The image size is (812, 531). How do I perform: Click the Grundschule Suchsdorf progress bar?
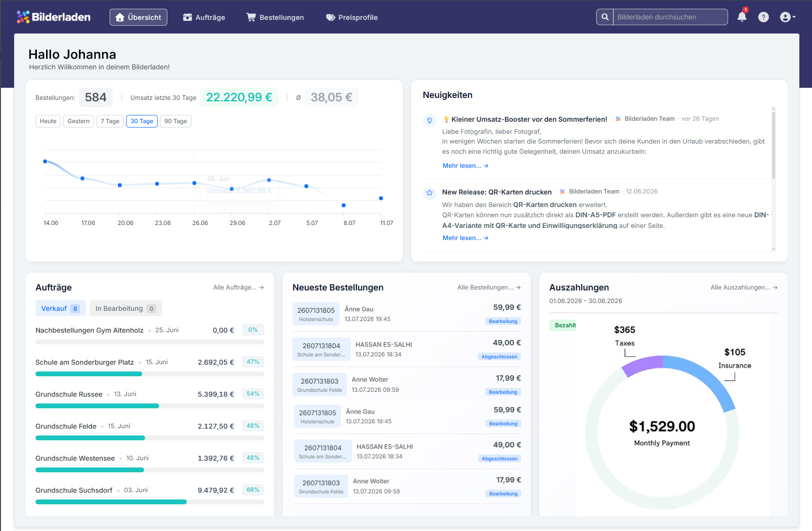click(150, 502)
